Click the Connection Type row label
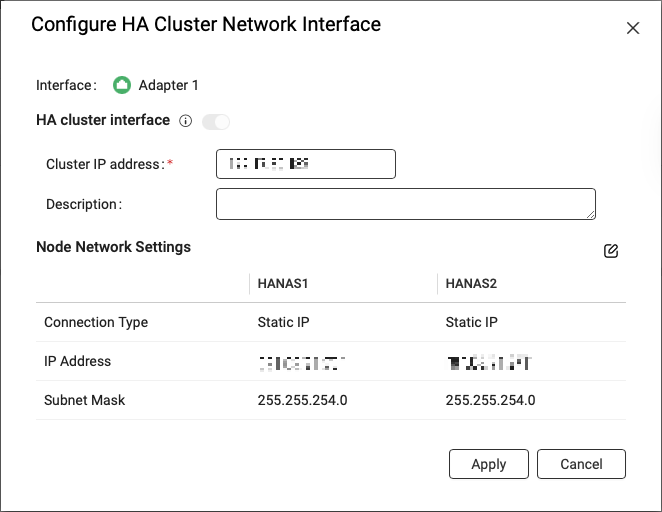This screenshot has width=662, height=512. click(96, 322)
